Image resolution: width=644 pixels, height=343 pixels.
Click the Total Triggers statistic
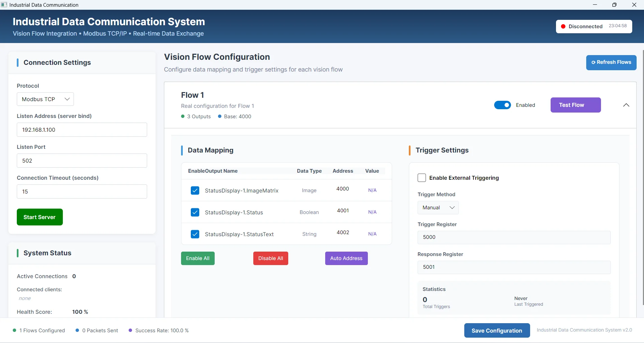(x=436, y=303)
